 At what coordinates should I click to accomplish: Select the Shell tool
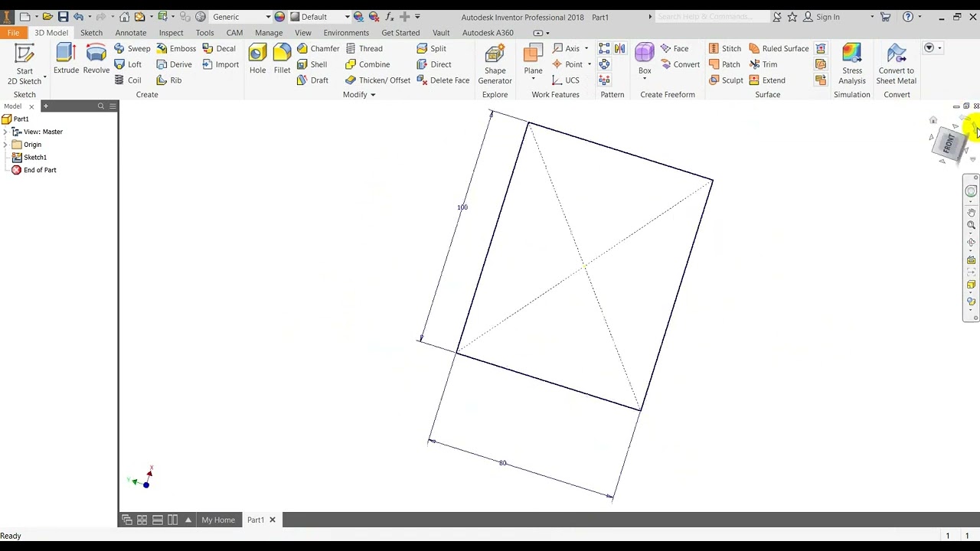tap(312, 64)
